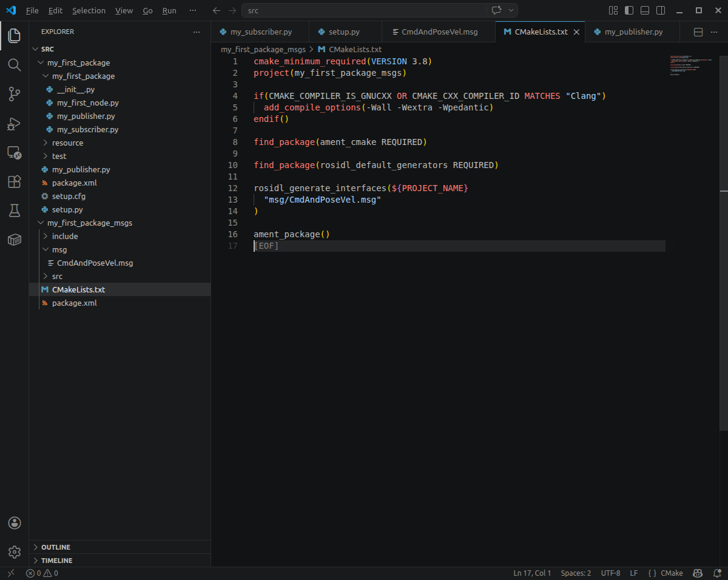Expand the OUTLINE section
The width and height of the screenshot is (728, 580).
pyautogui.click(x=120, y=547)
